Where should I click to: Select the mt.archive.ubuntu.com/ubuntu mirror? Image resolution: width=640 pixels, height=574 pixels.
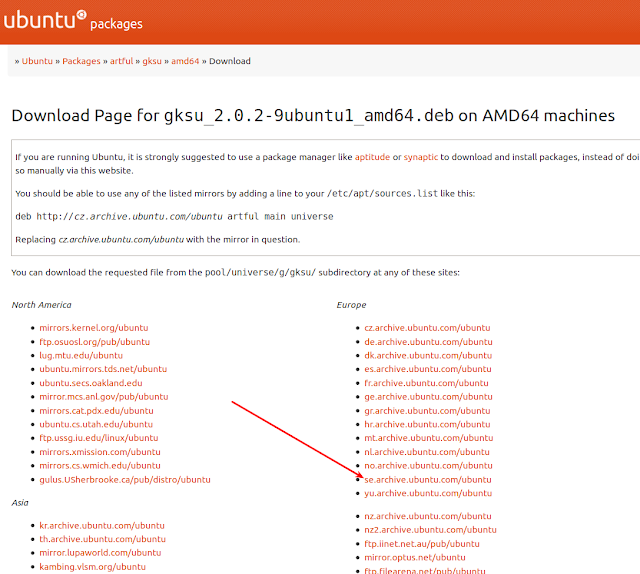pyautogui.click(x=429, y=438)
